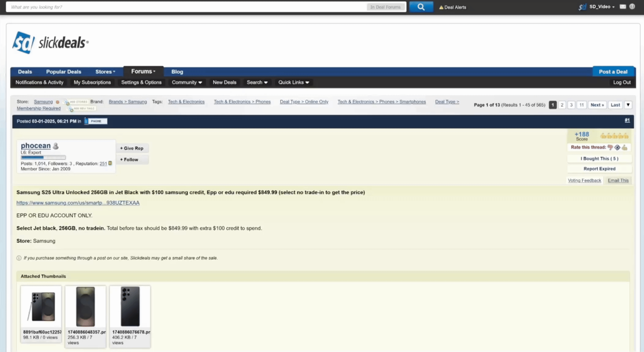Viewport: 644px width, 352px height.
Task: Open My Subscriptions
Action: [x=92, y=82]
